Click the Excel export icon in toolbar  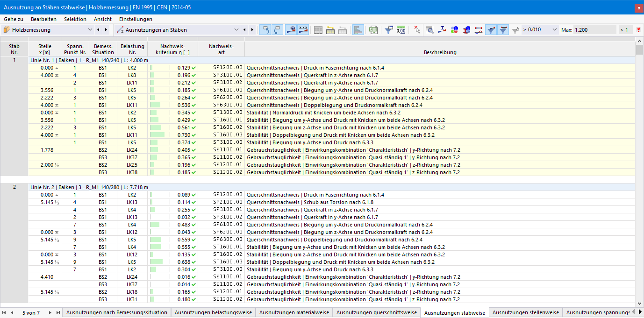(x=373, y=29)
